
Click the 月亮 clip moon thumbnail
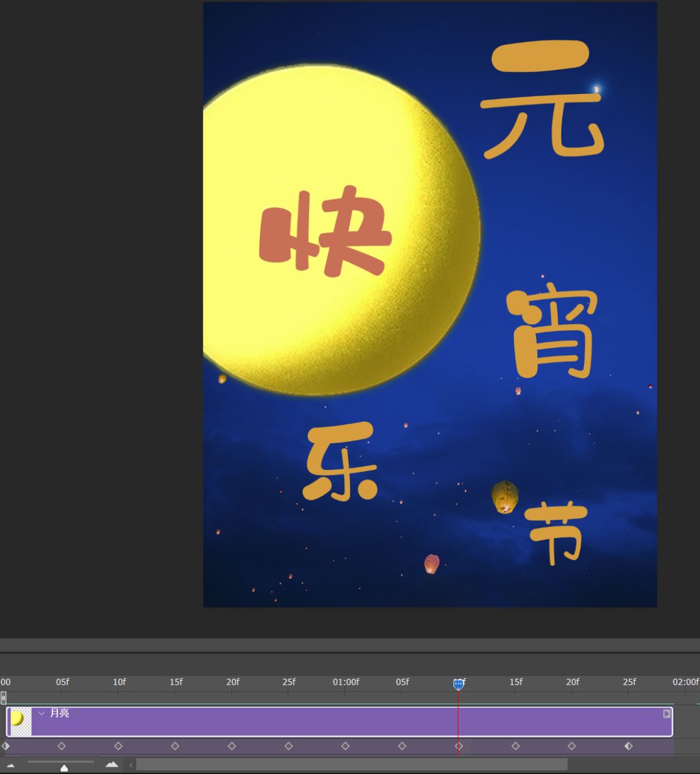click(x=19, y=721)
